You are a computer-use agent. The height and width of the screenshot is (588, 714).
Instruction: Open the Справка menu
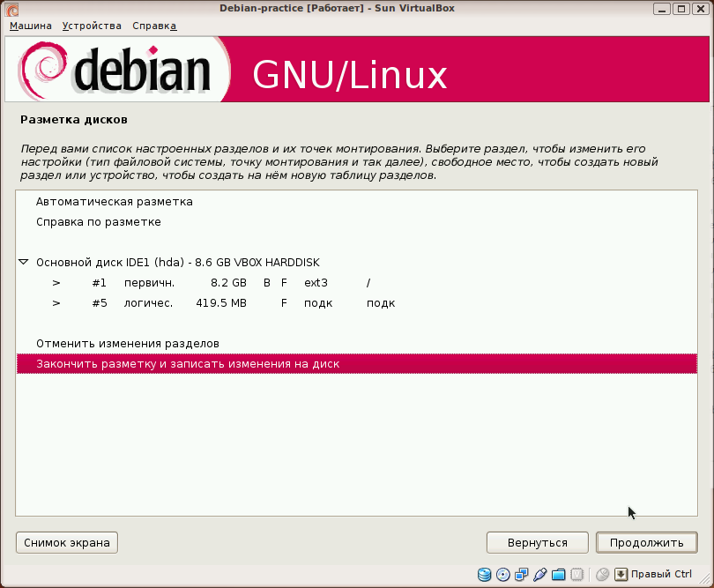[x=154, y=26]
